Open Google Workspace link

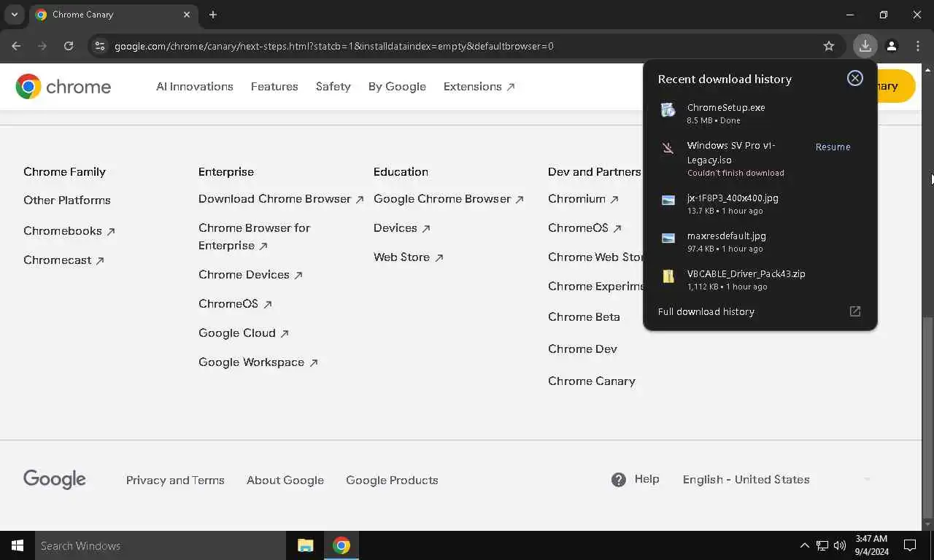pyautogui.click(x=258, y=362)
